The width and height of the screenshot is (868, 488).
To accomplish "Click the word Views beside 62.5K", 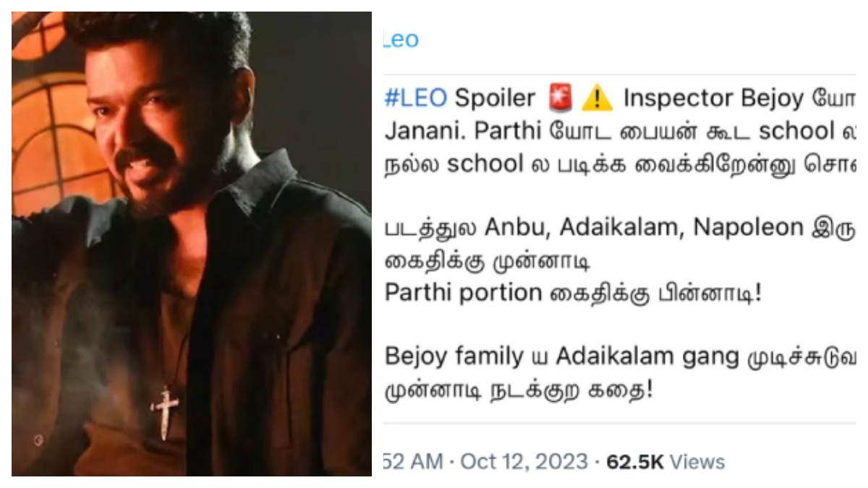I will coord(697,461).
